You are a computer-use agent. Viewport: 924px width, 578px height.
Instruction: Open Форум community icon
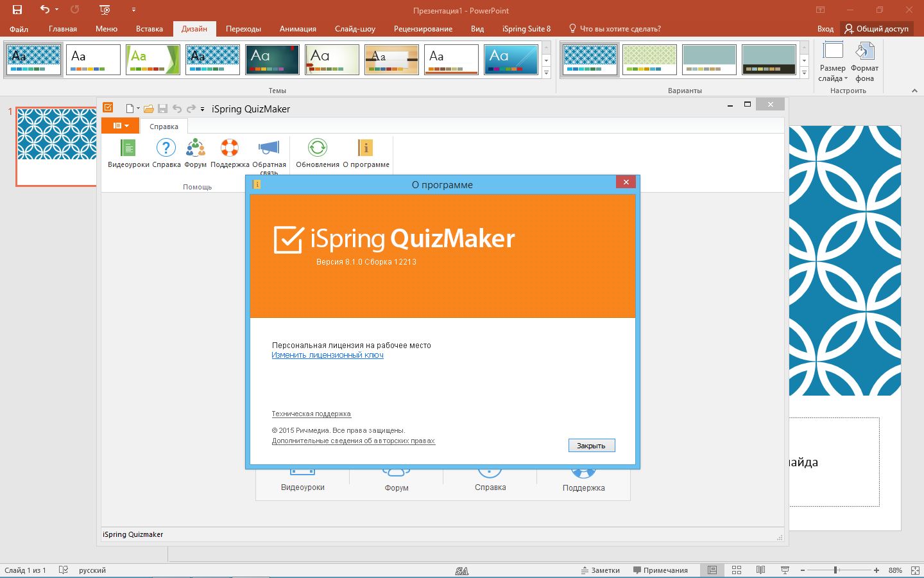click(196, 153)
